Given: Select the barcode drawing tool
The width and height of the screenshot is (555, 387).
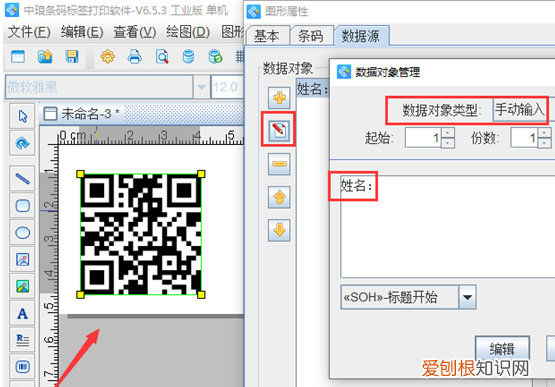Looking at the screenshot, I should pos(22,367).
